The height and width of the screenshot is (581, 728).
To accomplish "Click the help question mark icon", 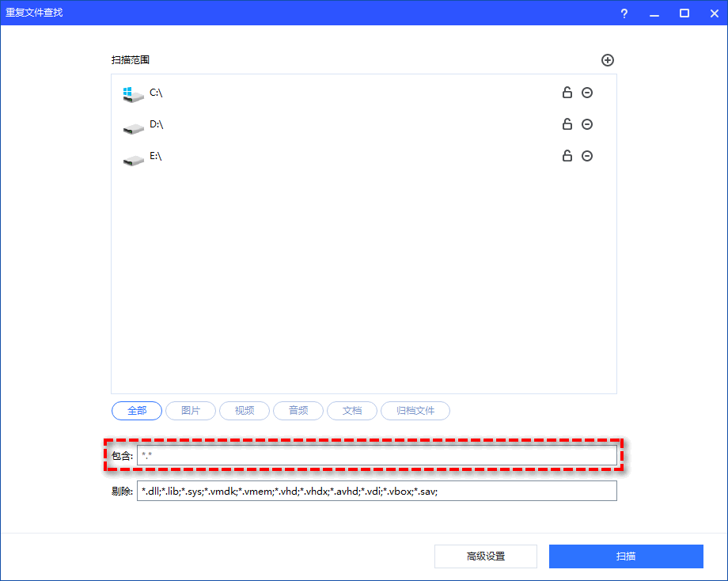I will pos(624,13).
